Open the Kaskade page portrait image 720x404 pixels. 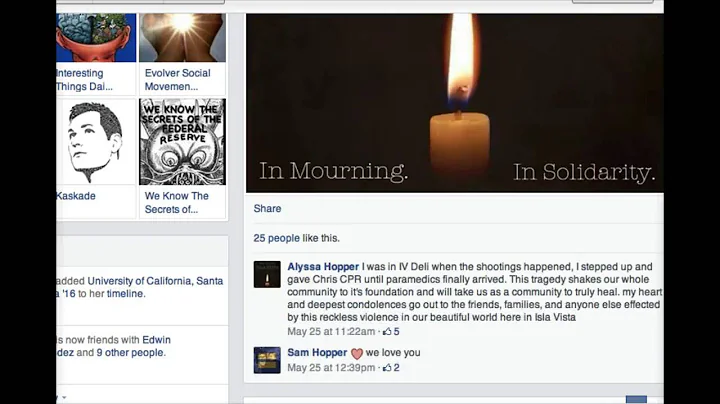(96, 141)
